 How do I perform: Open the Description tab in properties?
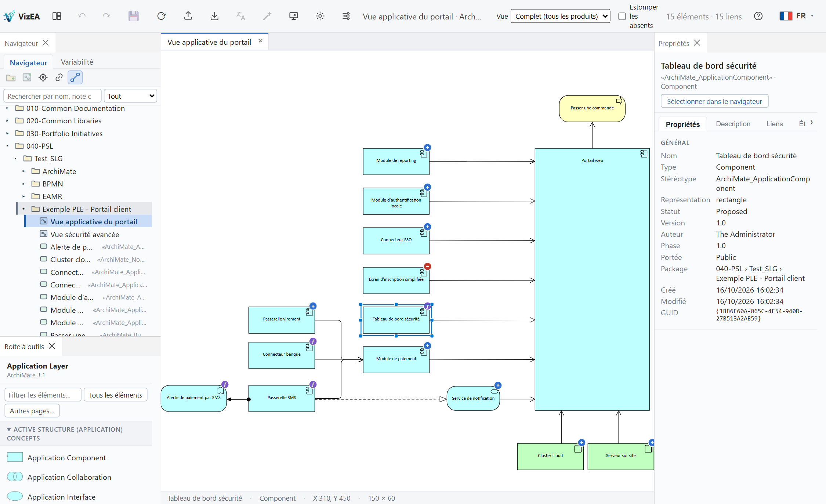(x=733, y=124)
